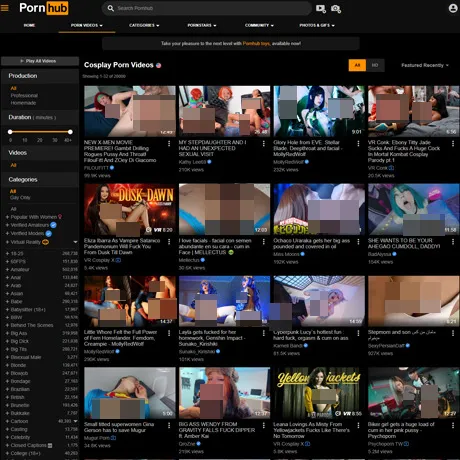
Task: Expand the Categories navigation dropdown
Action: [x=144, y=25]
